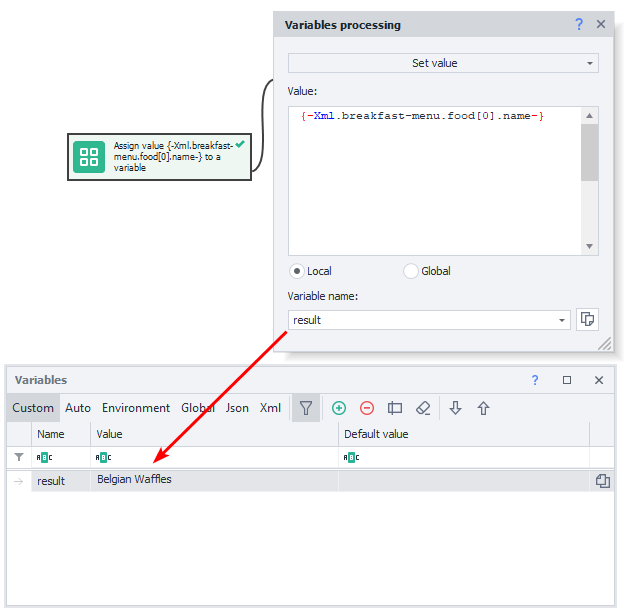Select the Local radio button
The height and width of the screenshot is (612, 630).
coord(297,271)
